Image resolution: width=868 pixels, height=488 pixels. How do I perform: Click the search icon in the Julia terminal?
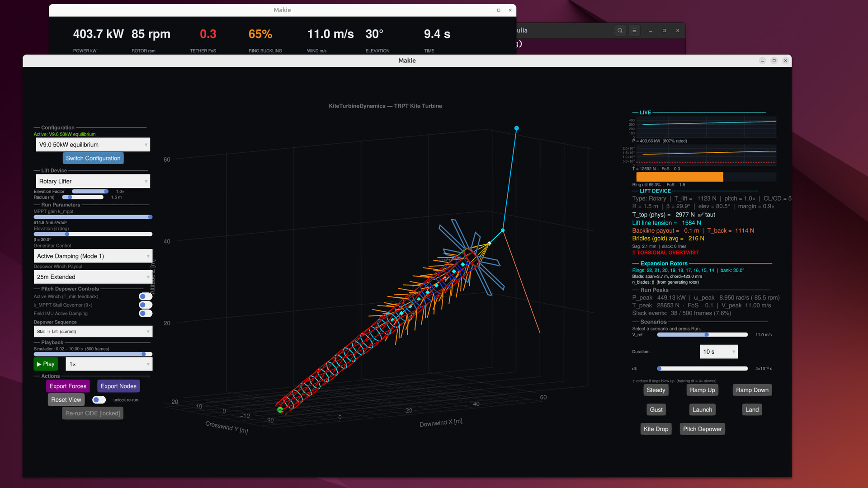click(x=620, y=30)
